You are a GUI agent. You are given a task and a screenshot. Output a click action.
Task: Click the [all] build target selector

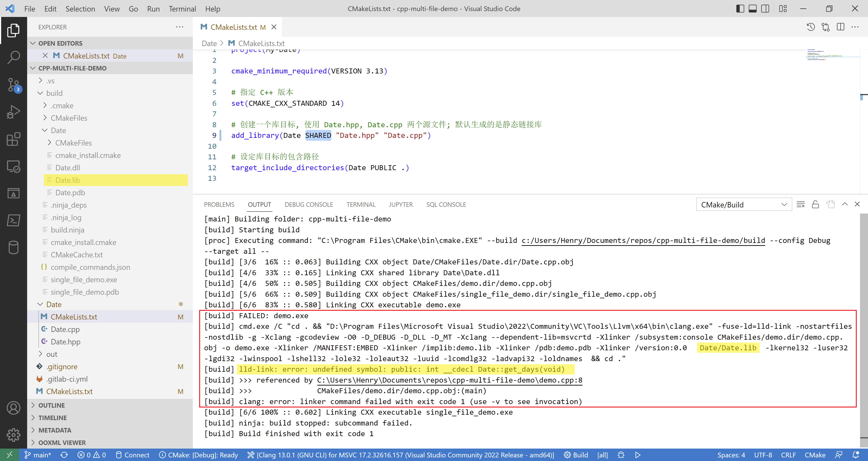tap(602, 455)
